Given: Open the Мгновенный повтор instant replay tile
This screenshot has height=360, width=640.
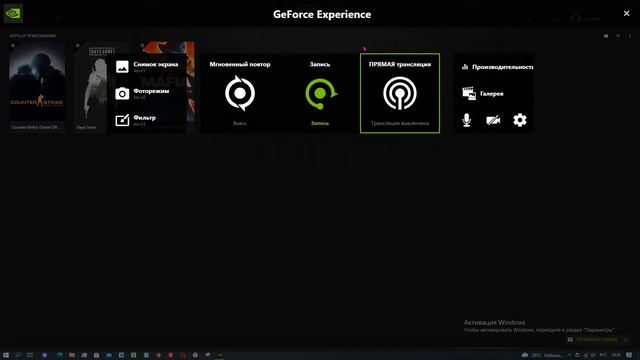Looking at the screenshot, I should tap(240, 93).
